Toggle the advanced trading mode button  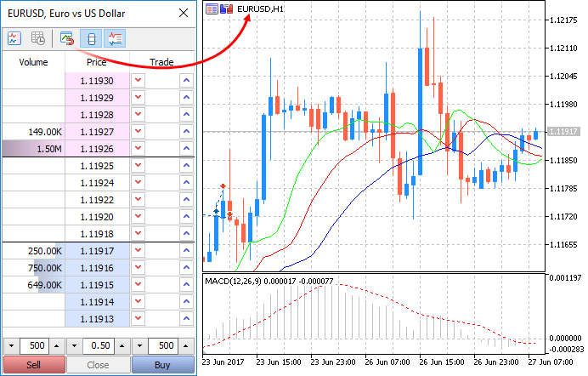[115, 38]
